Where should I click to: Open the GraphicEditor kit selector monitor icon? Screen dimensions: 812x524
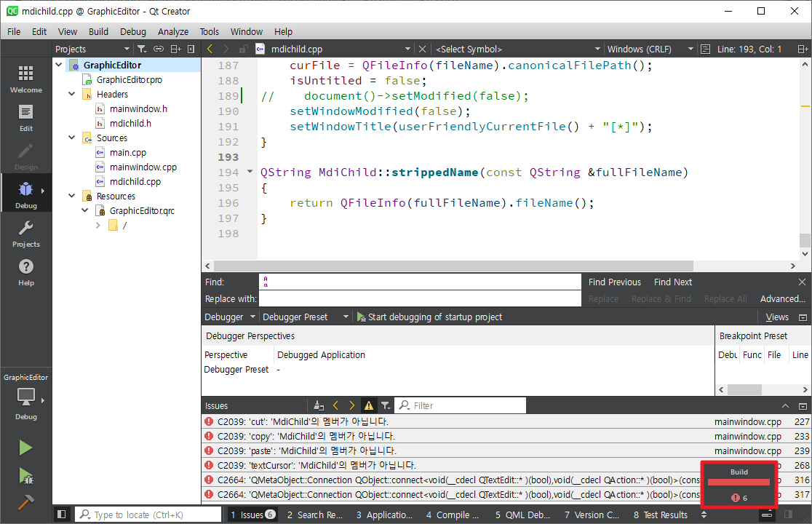coord(26,397)
